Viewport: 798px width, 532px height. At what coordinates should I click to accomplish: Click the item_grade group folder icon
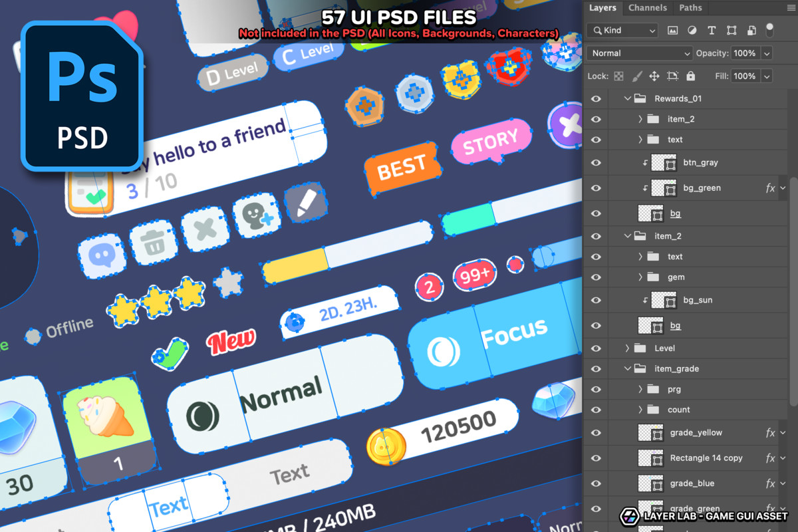pyautogui.click(x=640, y=368)
